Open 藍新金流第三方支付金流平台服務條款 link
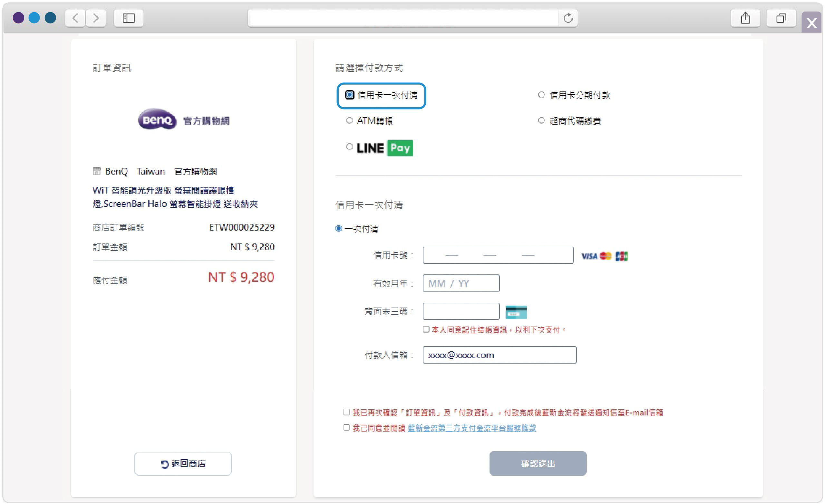 472,428
